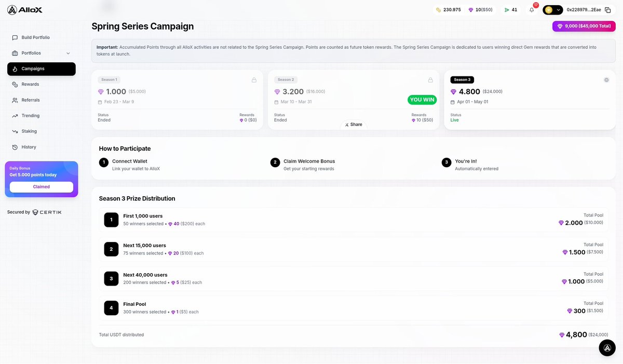Viewport: 623px width, 364px height.
Task: Select the Season 1 tag
Action: pyautogui.click(x=109, y=80)
